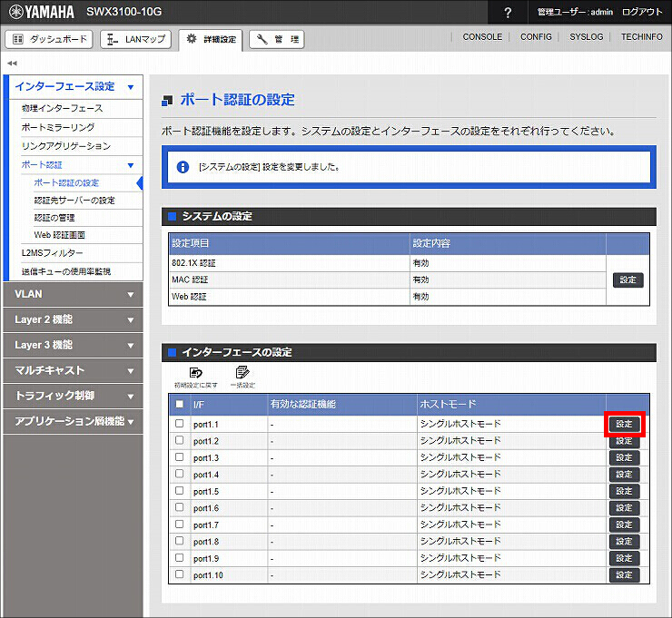Click the Yamaha logo

[x=42, y=12]
